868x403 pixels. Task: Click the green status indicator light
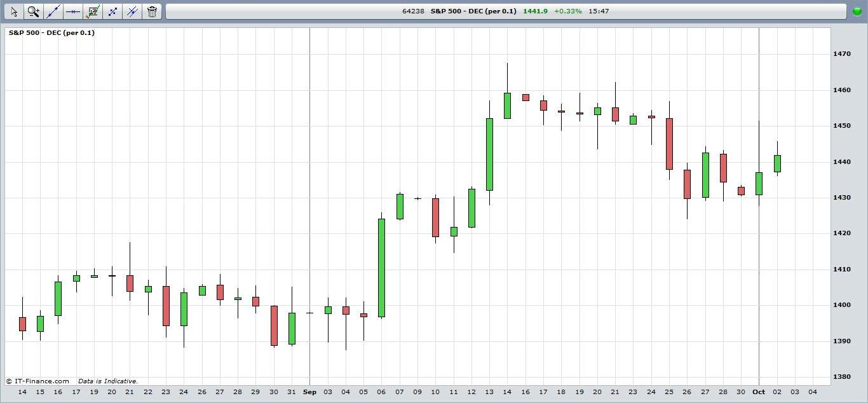[857, 11]
